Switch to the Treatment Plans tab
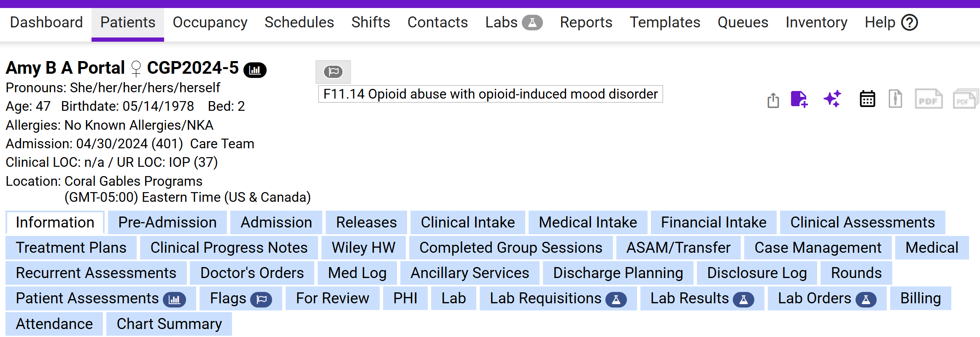 pos(71,248)
